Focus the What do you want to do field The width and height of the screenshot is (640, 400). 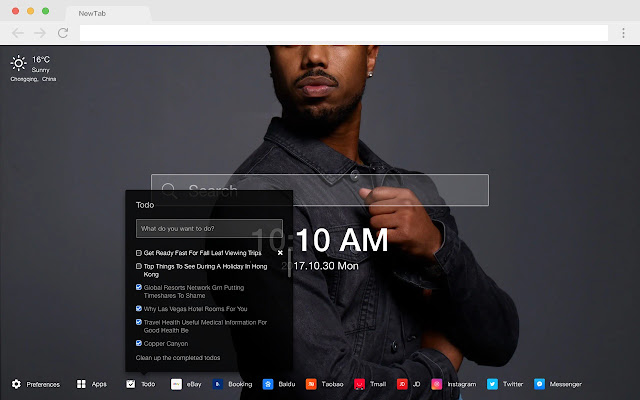pyautogui.click(x=209, y=229)
